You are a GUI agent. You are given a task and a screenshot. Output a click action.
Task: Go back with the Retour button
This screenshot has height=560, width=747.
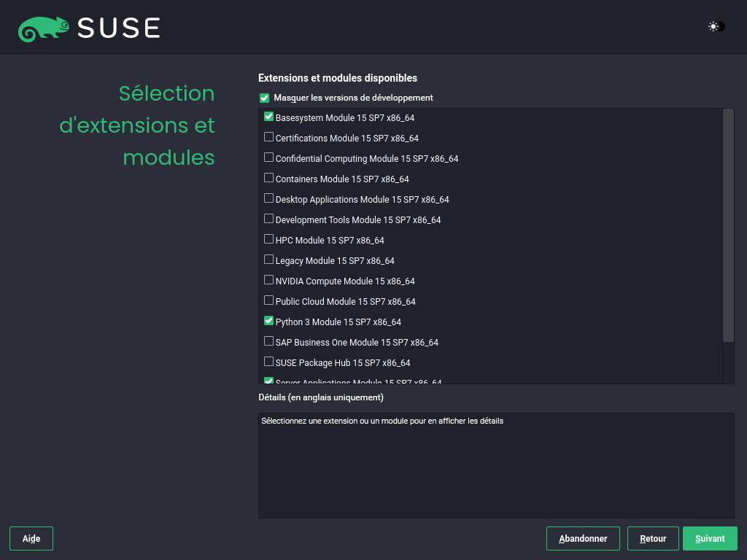[x=653, y=539]
